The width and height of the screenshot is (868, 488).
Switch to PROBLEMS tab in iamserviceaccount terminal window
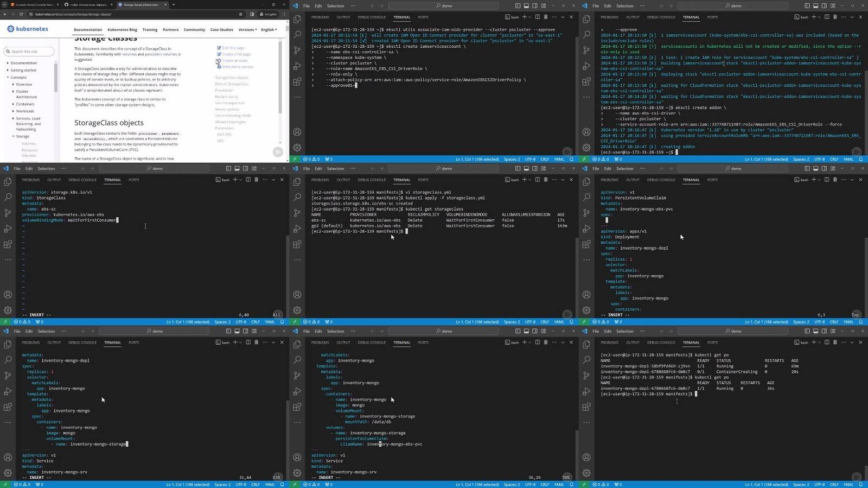point(320,17)
